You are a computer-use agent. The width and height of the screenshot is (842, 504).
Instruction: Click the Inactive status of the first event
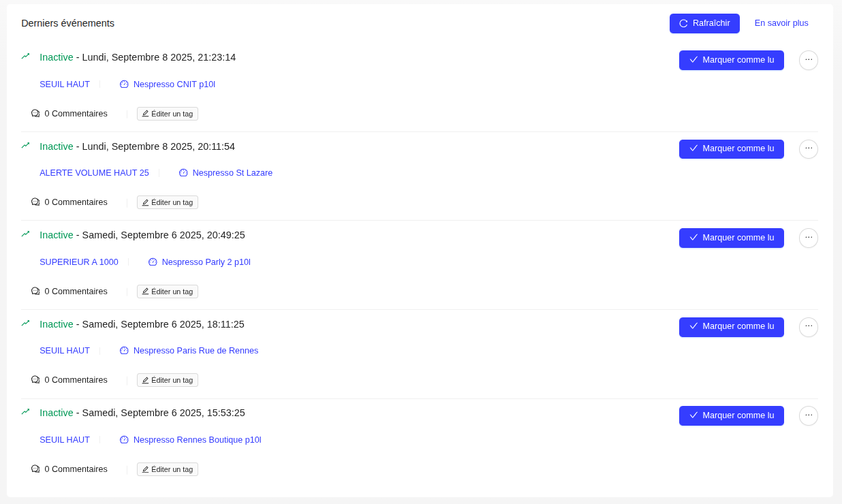tap(57, 57)
